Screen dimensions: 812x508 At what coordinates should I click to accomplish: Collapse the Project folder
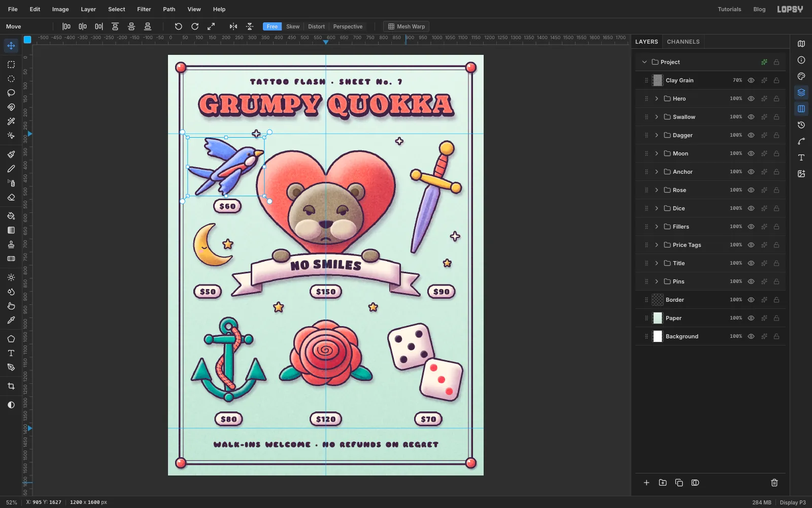tap(645, 62)
